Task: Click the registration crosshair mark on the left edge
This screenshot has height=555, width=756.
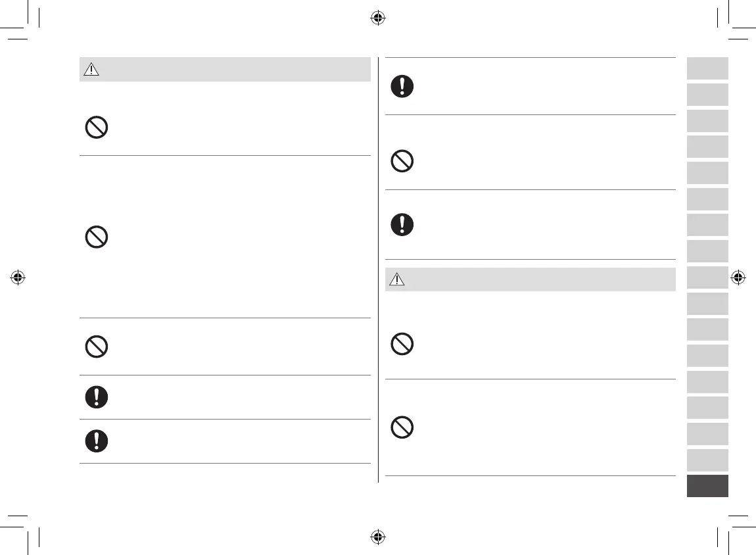Action: point(18,277)
